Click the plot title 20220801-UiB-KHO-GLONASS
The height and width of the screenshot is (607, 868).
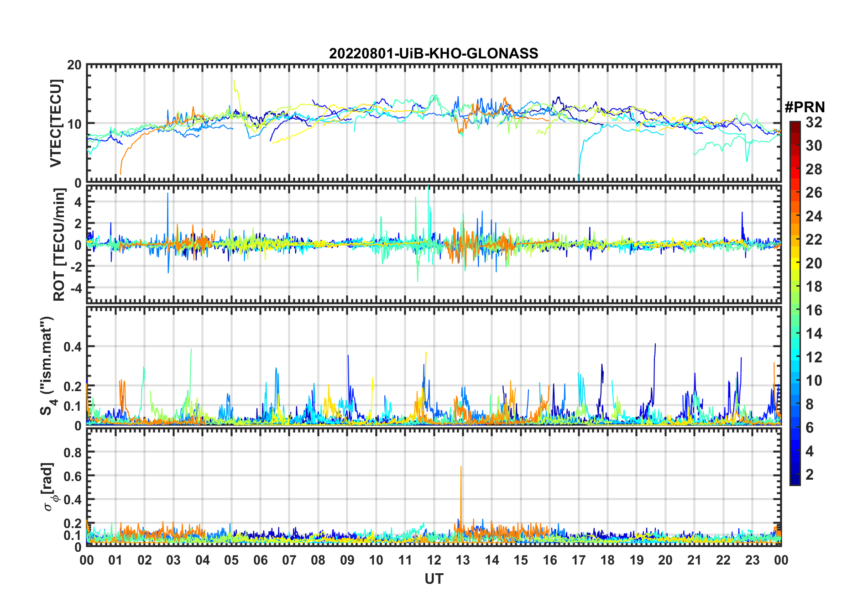(x=434, y=53)
